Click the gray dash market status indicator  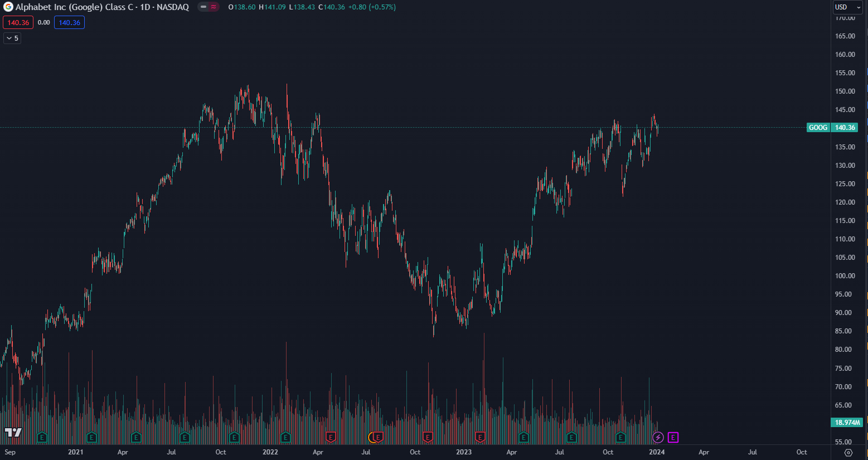point(203,7)
